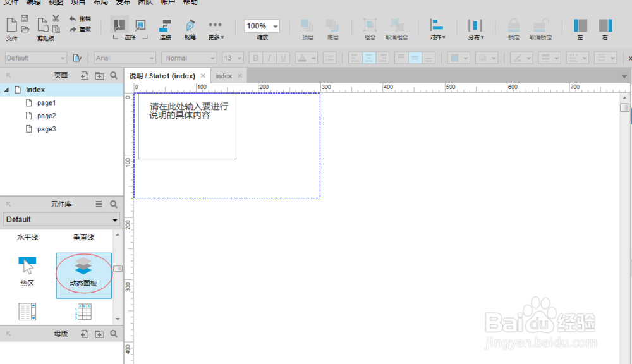Screen dimensions: 632x364
Task: Add a new page in 页面 panel
Action: point(84,75)
